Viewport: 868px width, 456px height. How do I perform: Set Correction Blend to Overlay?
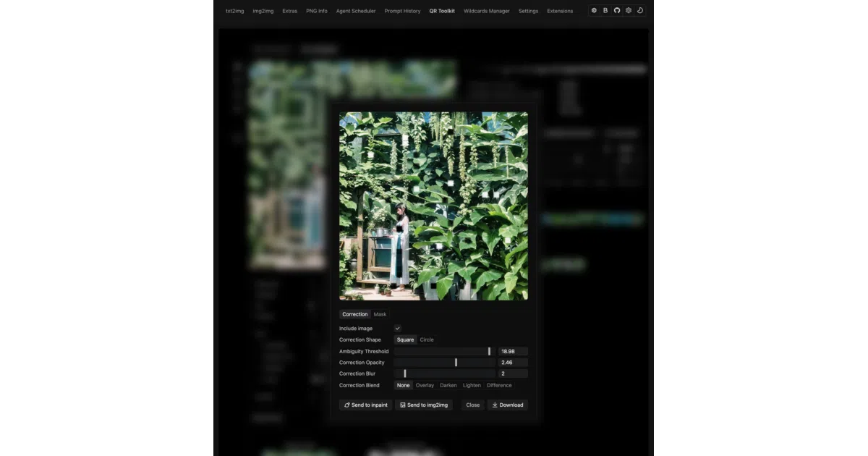[425, 385]
